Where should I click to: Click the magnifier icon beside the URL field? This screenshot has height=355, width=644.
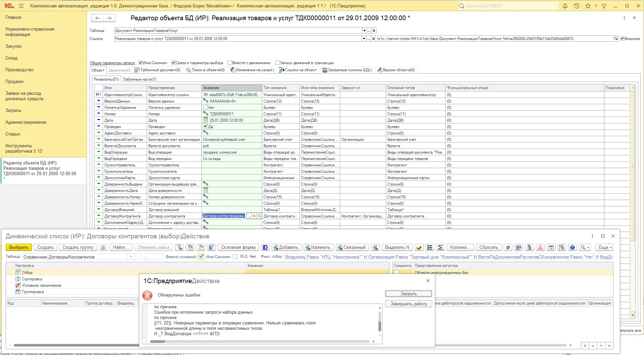(616, 39)
